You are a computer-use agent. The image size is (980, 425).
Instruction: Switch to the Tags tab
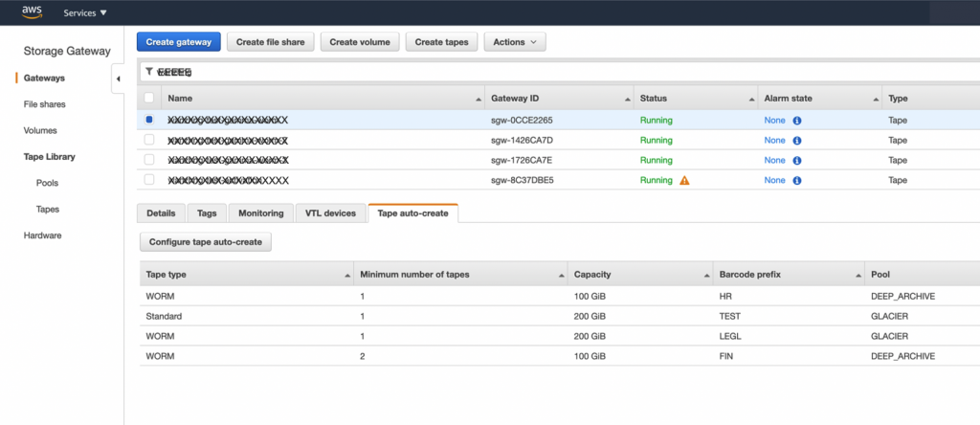coord(207,213)
